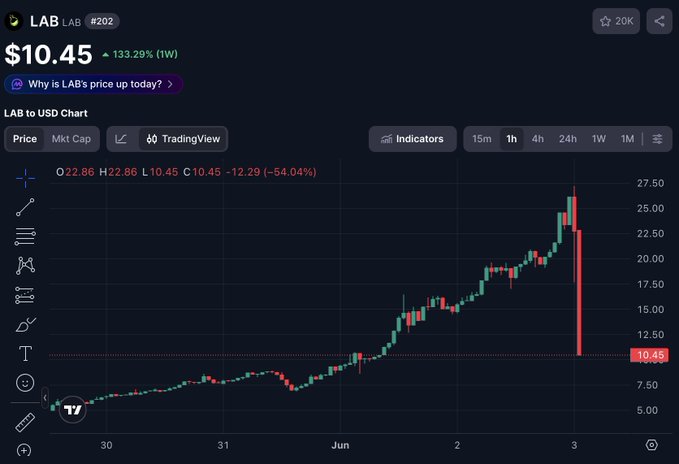Click the #202 rank badge

click(x=102, y=21)
